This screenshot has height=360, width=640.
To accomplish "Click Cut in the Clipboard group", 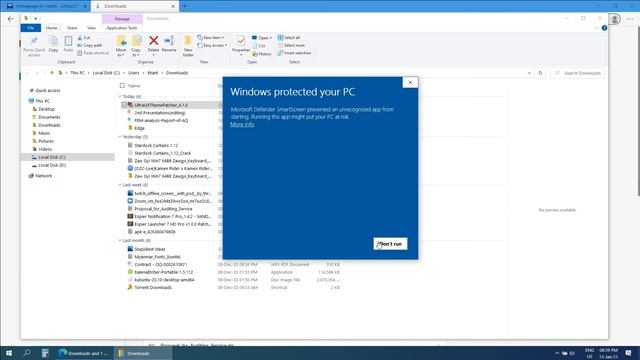I will tap(84, 38).
